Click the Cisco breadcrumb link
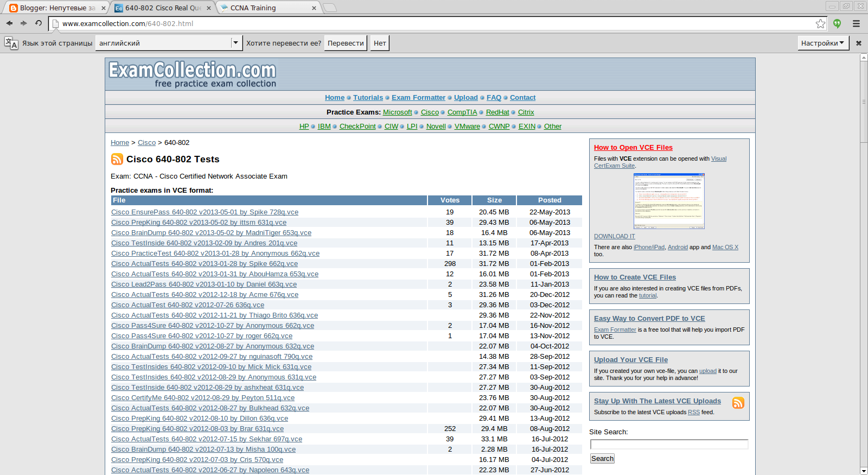Viewport: 868px width, 475px height. click(x=146, y=143)
